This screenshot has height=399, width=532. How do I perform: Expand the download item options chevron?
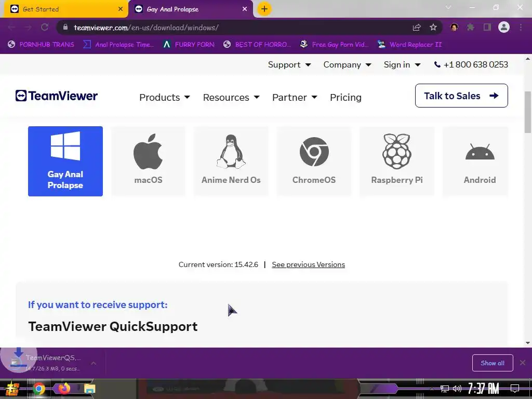pos(94,363)
